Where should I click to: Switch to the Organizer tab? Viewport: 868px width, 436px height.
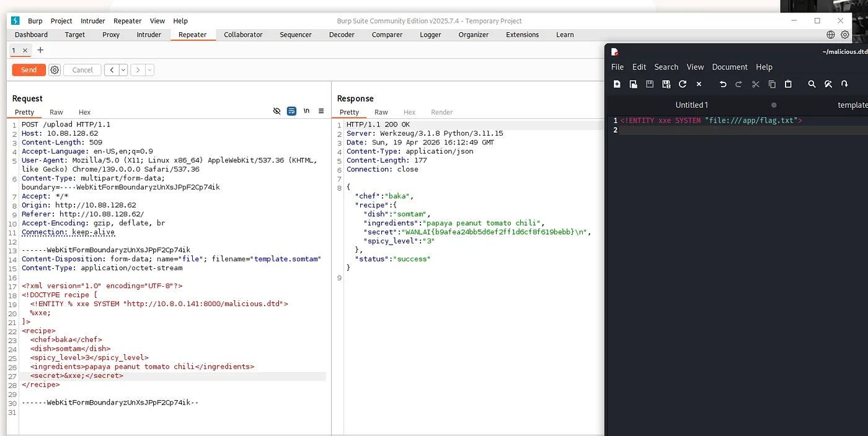[x=474, y=35]
